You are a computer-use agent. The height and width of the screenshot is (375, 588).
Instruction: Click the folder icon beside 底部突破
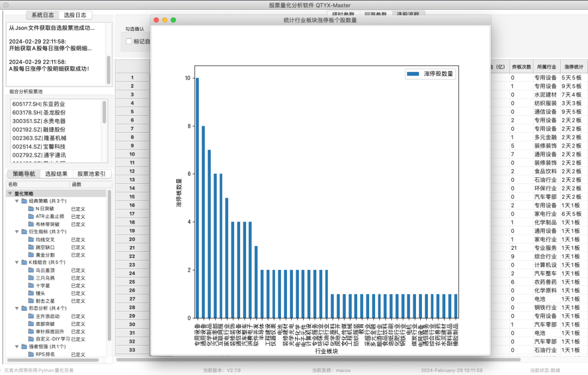pyautogui.click(x=31, y=324)
